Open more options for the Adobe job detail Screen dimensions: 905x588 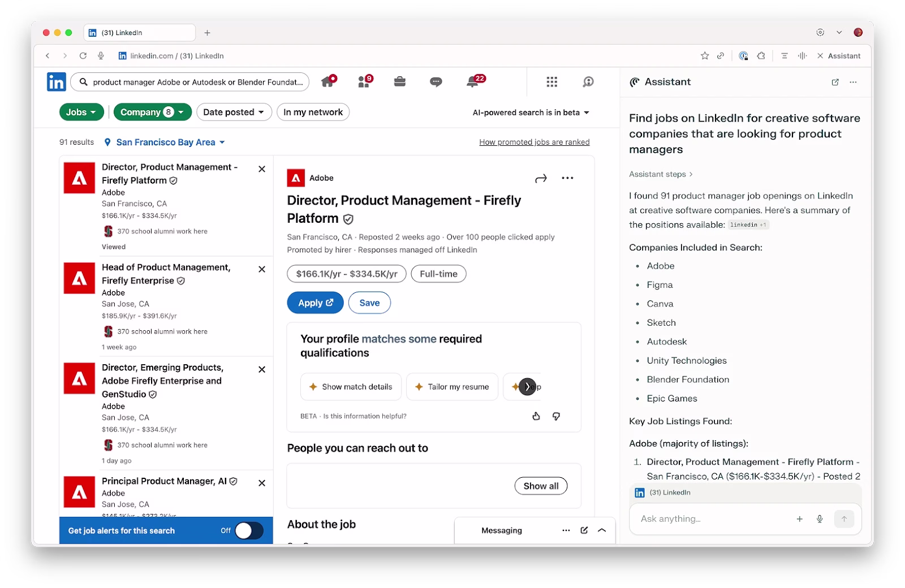click(567, 178)
